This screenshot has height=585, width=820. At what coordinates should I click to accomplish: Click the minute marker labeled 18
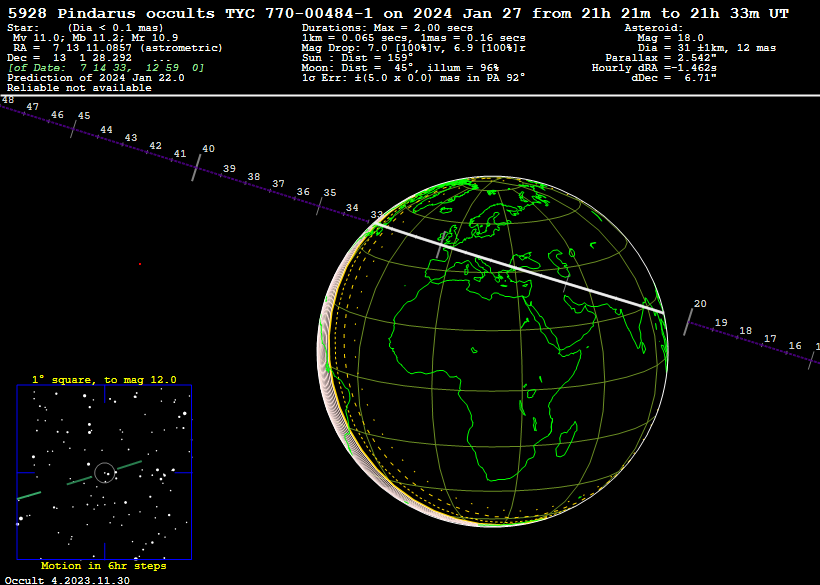pos(746,330)
